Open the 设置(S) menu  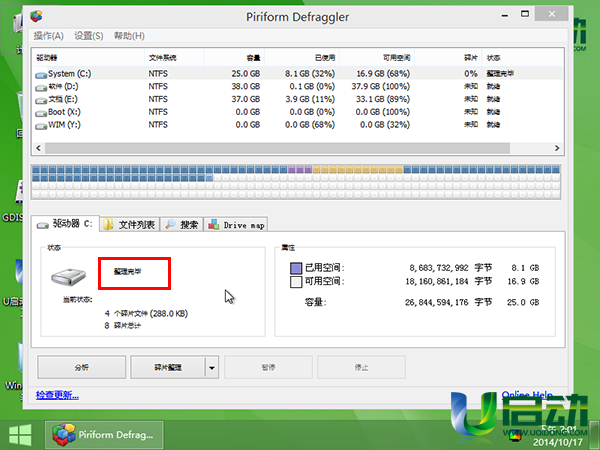88,36
